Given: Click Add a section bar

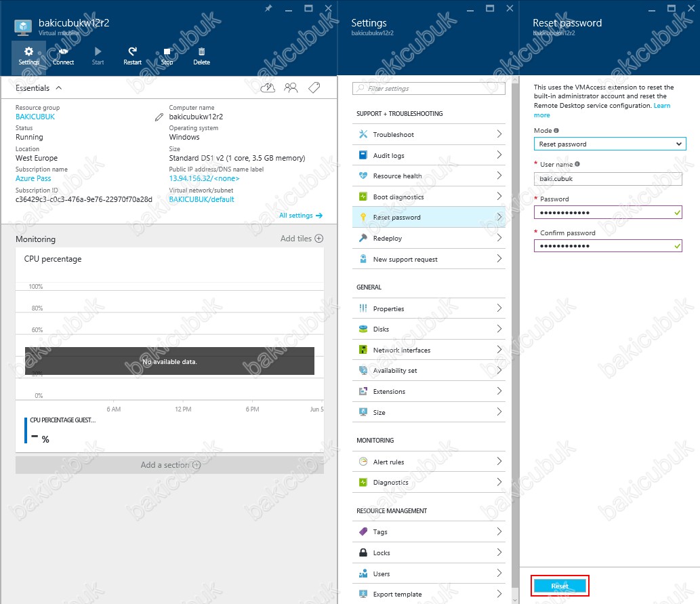Looking at the screenshot, I should pyautogui.click(x=169, y=465).
